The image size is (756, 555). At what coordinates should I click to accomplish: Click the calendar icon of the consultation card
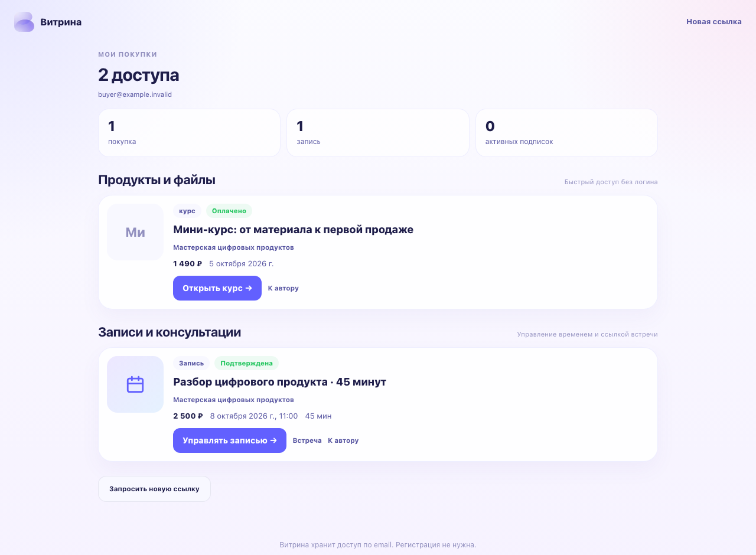[135, 384]
